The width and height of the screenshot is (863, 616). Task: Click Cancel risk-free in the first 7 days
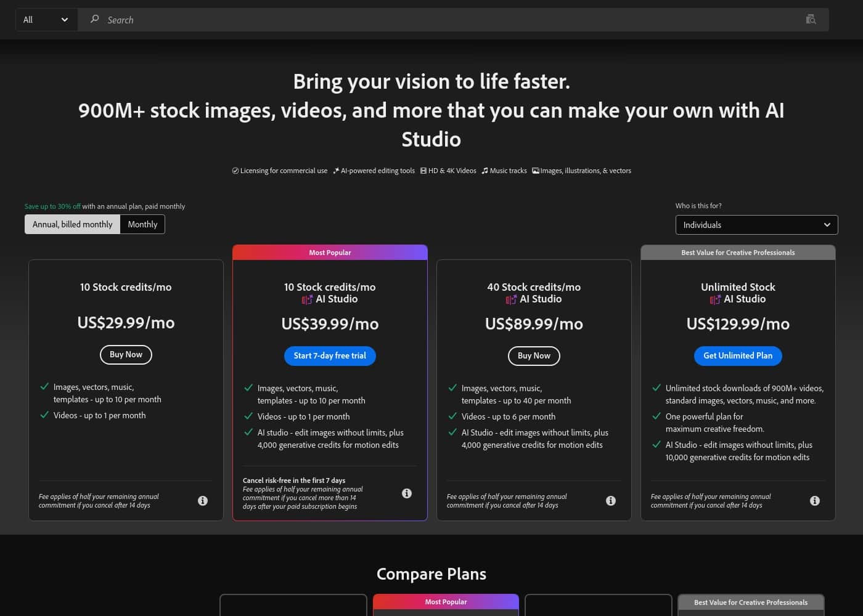coord(294,480)
